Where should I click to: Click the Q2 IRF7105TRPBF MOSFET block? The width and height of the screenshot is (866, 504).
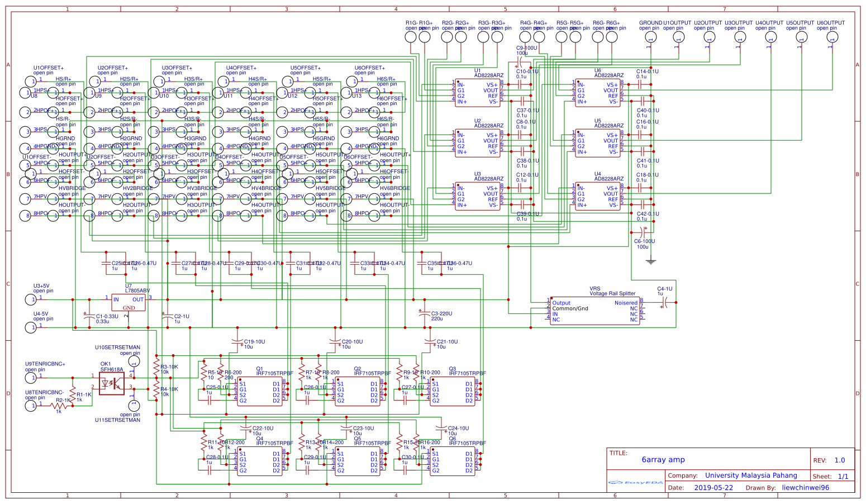coord(358,392)
